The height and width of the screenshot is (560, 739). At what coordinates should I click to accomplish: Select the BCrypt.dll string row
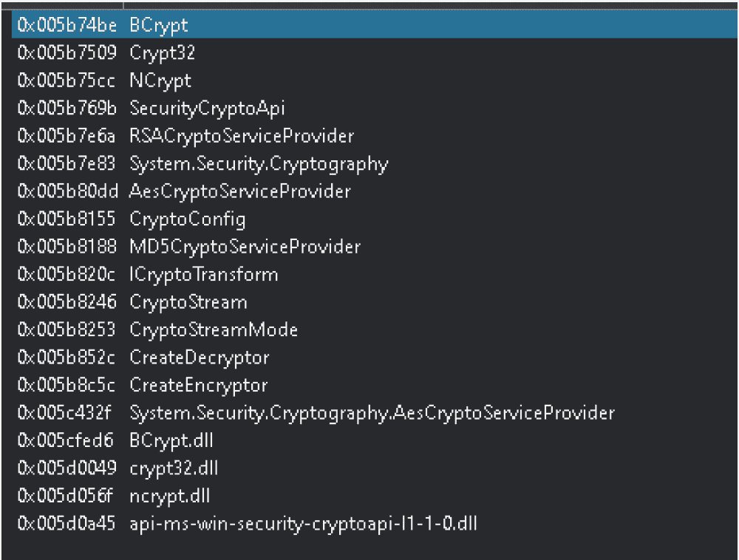(172, 441)
